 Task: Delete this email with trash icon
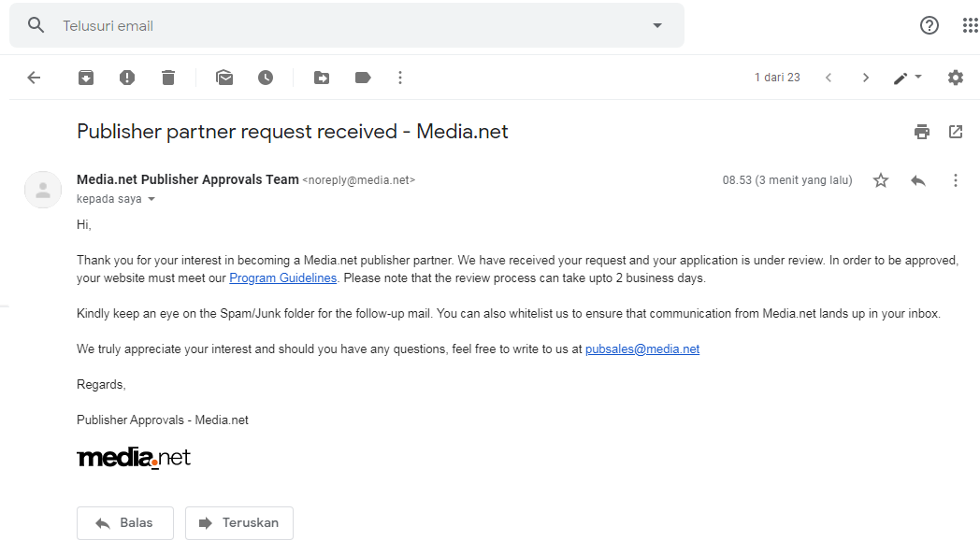[168, 78]
